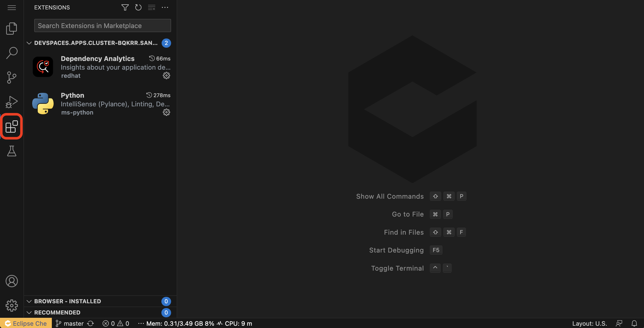
Task: Open the Source Control view
Action: click(x=12, y=77)
